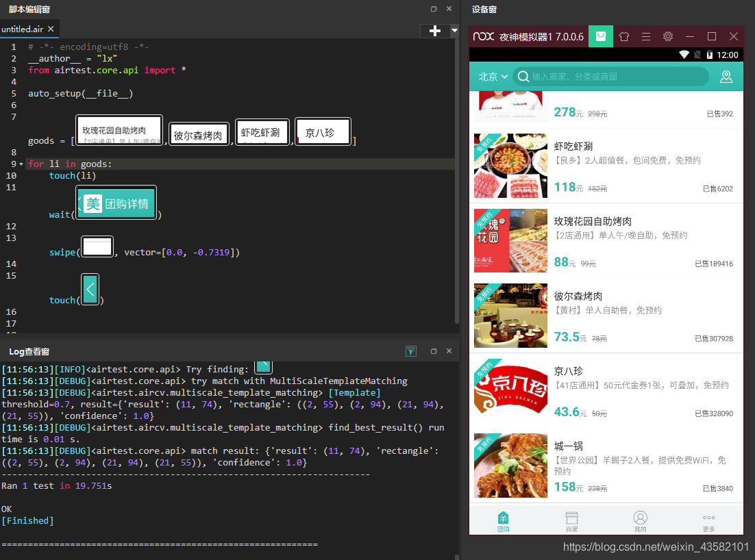Image resolution: width=755 pixels, height=560 pixels.
Task: Click the auto_setup(__file__) code line
Action: (80, 93)
